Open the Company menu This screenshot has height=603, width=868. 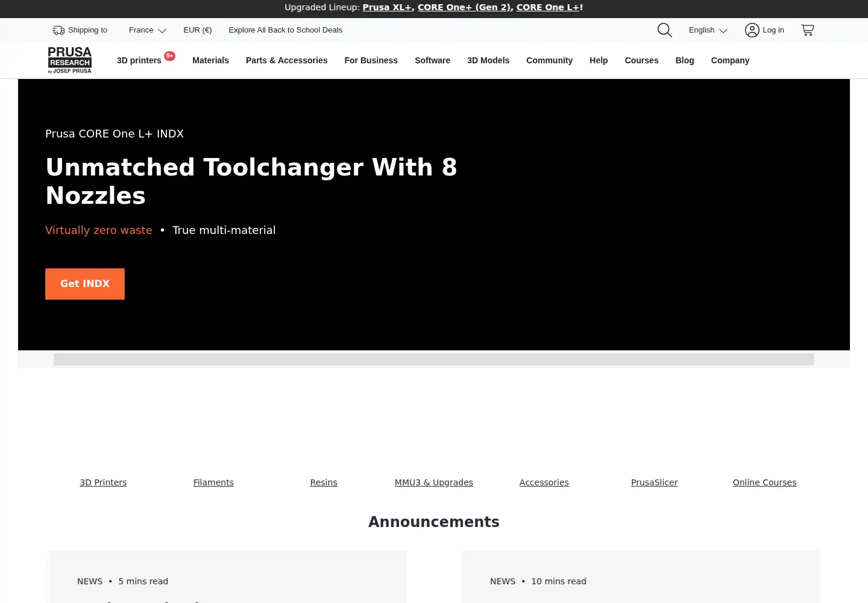point(731,60)
